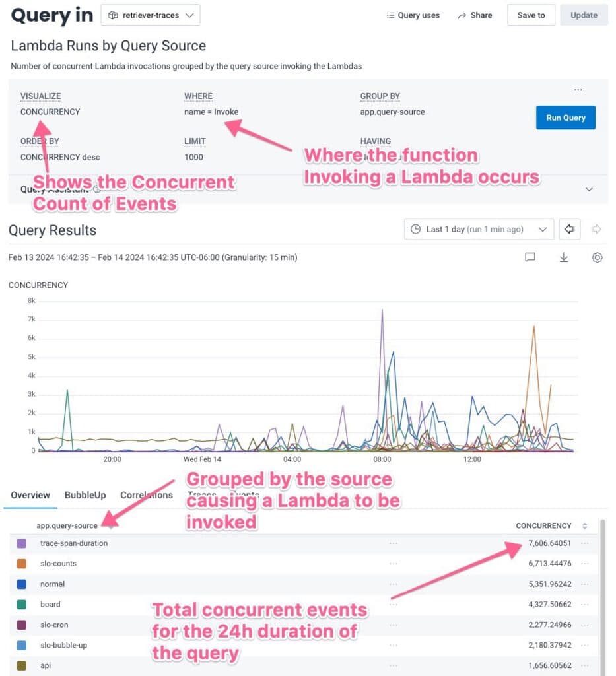Click the Share arrow icon

click(462, 15)
